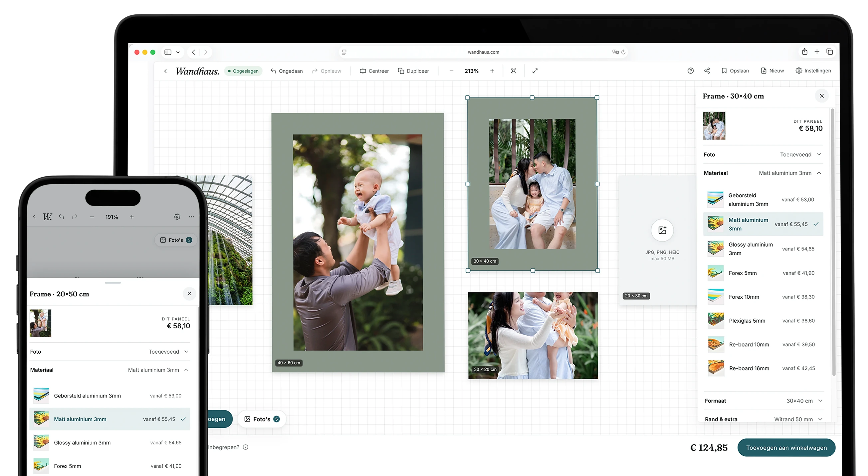Tap the phone zoom minus icon

click(92, 217)
